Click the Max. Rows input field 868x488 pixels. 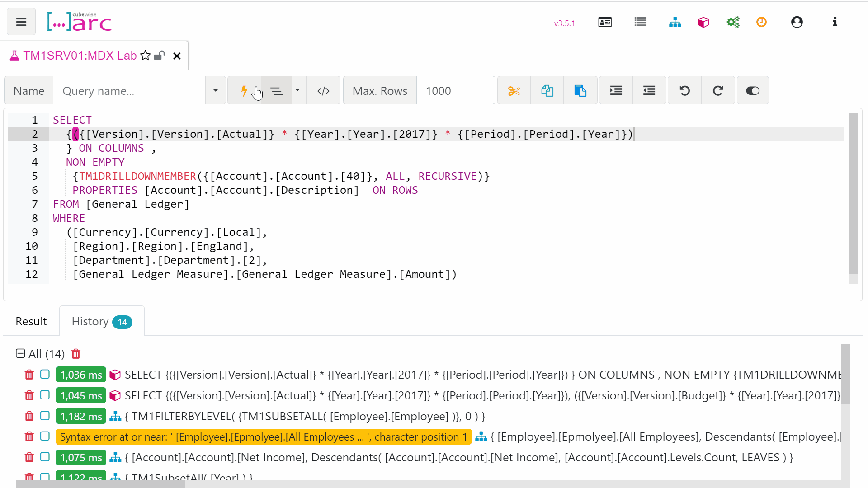click(454, 91)
